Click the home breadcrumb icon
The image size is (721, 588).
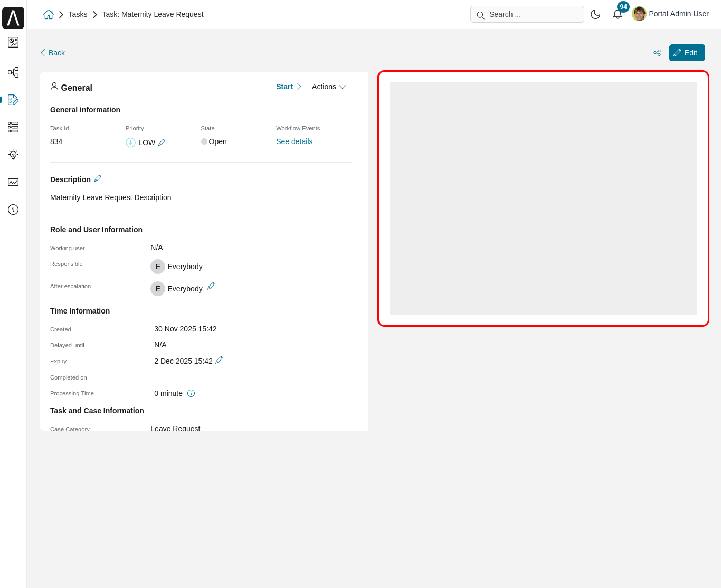tap(48, 14)
